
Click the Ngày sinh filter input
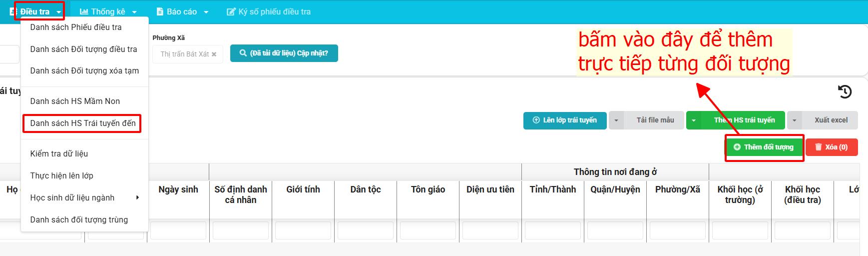point(178,230)
